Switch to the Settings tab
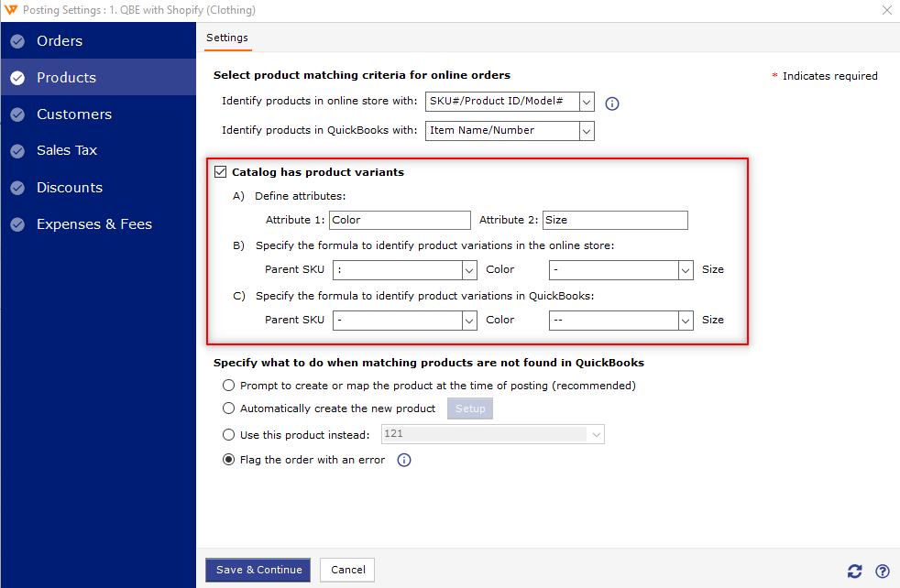900x588 pixels. click(x=227, y=38)
